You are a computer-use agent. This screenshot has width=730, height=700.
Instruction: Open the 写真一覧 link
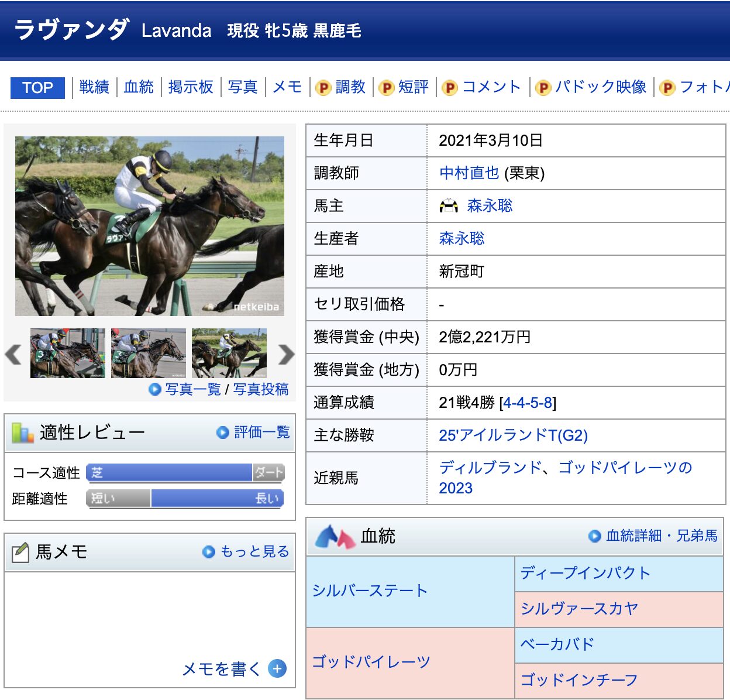click(192, 389)
